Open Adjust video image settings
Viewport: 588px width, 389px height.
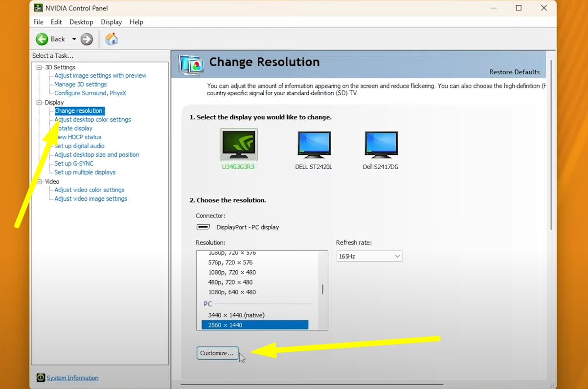(x=90, y=199)
